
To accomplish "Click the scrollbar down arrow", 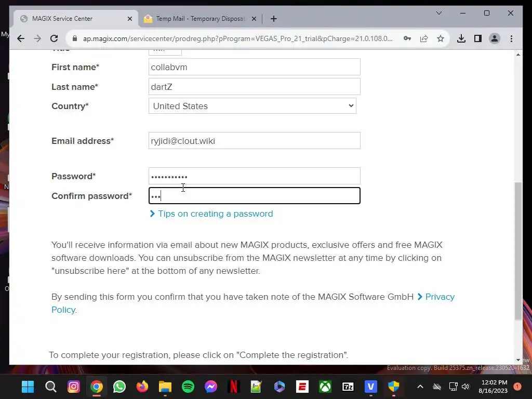I will pos(518,360).
